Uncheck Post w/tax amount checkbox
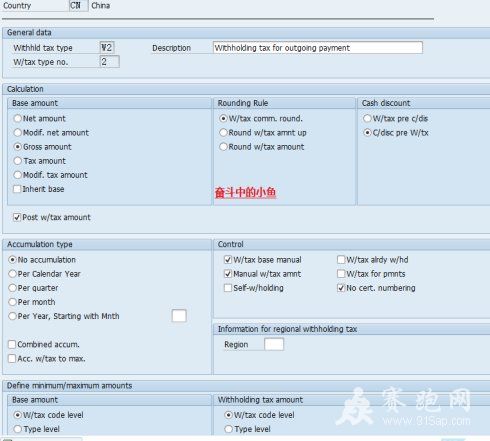The image size is (490, 441). tap(17, 217)
